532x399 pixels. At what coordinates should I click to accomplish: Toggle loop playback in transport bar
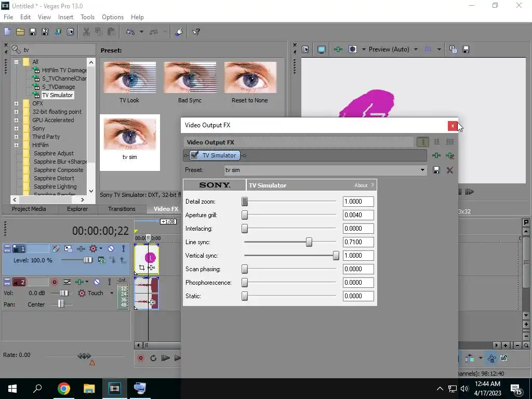point(153,358)
